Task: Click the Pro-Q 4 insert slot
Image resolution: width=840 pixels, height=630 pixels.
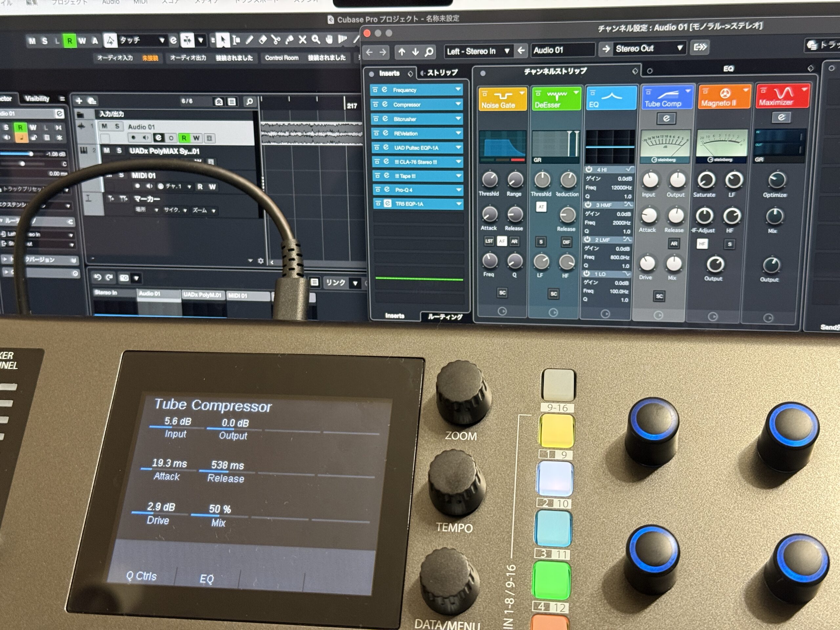Action: (418, 190)
